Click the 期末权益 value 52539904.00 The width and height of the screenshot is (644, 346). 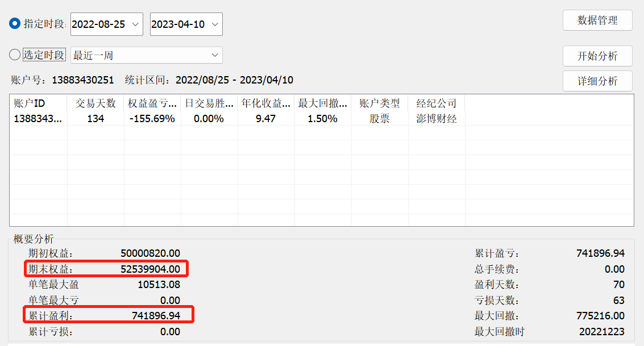coord(150,269)
